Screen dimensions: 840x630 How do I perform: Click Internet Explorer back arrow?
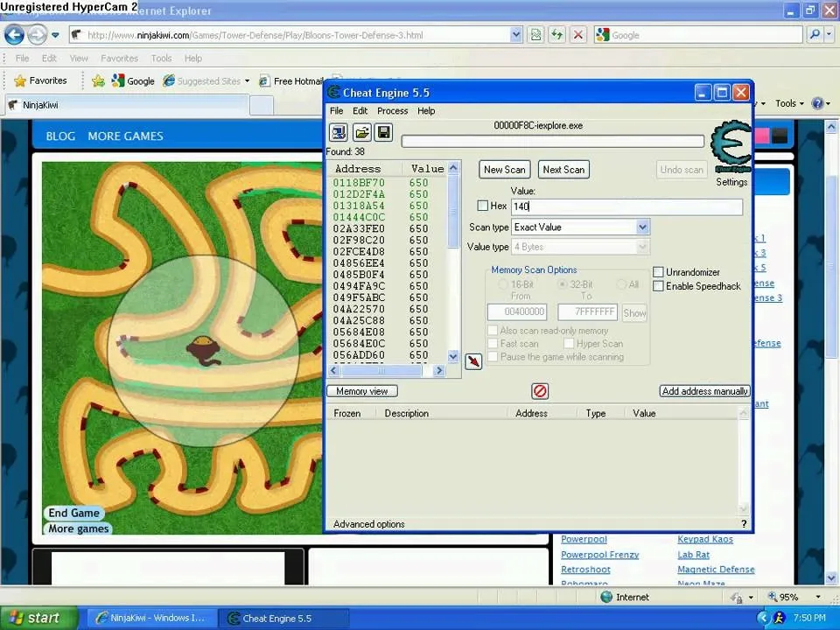point(15,35)
